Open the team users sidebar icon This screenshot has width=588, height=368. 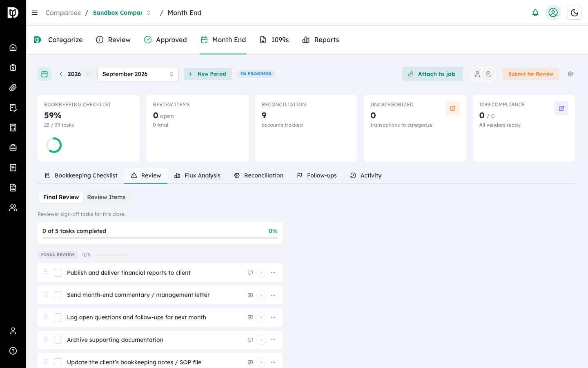pos(13,208)
